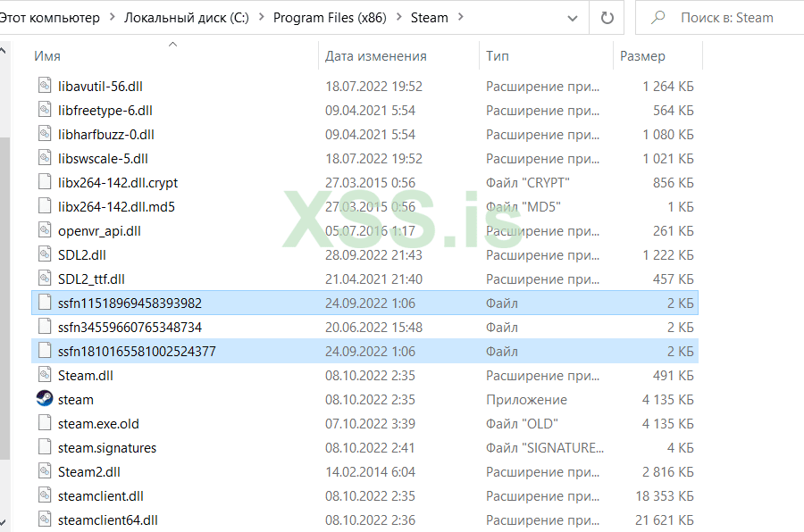804x532 pixels.
Task: Click the SDL2.dll file icon
Action: click(x=46, y=254)
